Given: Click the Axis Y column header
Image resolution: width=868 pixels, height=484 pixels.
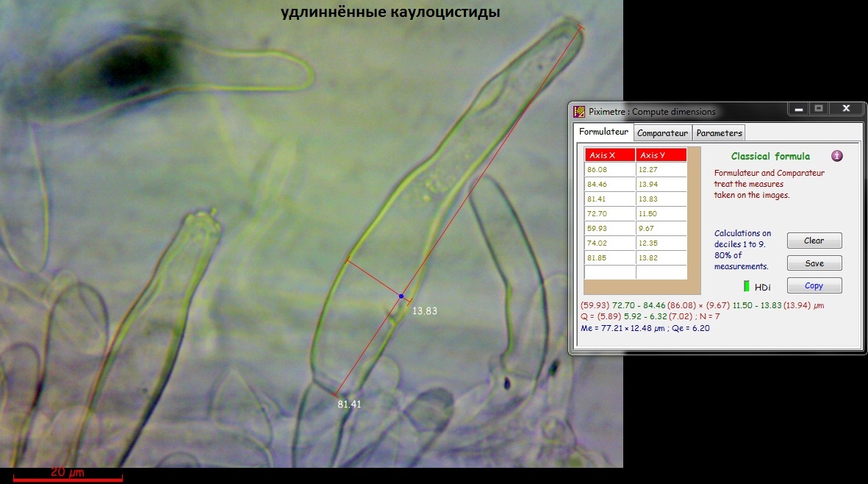Looking at the screenshot, I should [661, 155].
